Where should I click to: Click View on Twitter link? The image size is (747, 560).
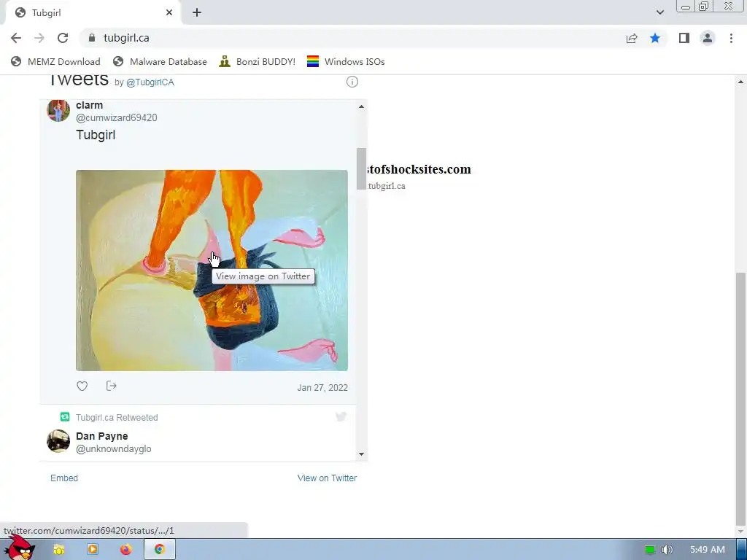[327, 478]
